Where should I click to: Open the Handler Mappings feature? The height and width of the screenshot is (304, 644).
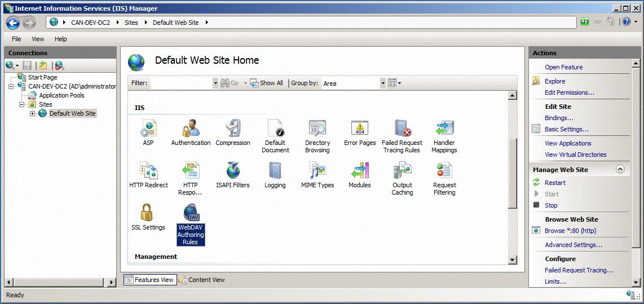[x=444, y=136]
